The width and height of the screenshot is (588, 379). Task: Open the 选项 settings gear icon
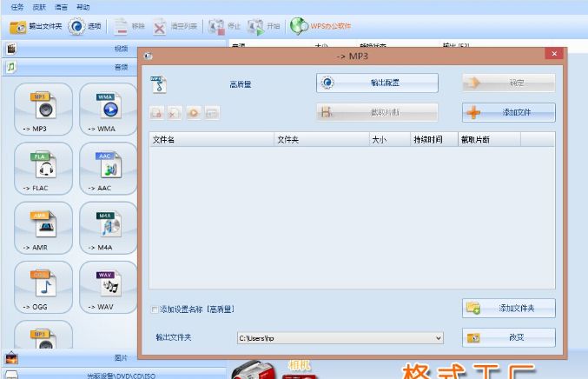[x=76, y=26]
